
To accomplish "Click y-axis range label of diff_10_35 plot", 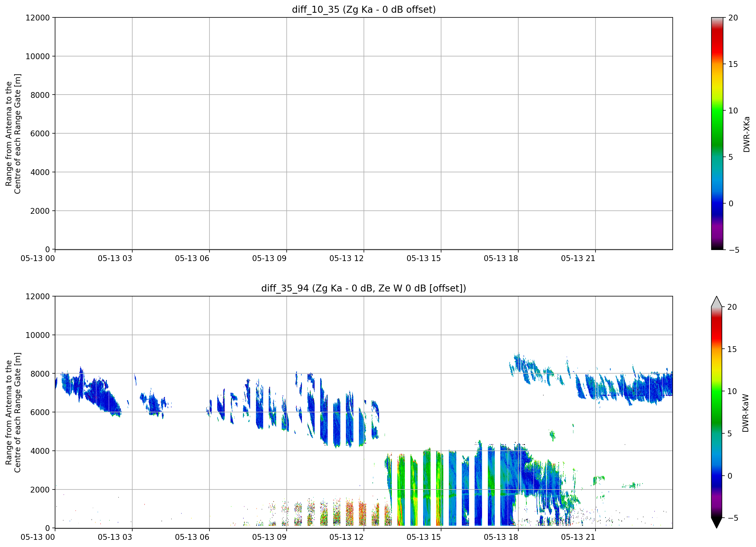I will [x=13, y=134].
